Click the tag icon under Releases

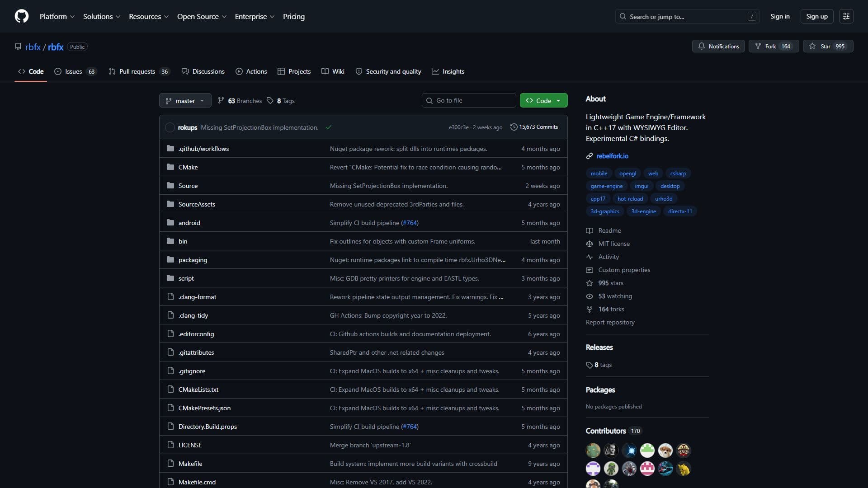pos(590,365)
